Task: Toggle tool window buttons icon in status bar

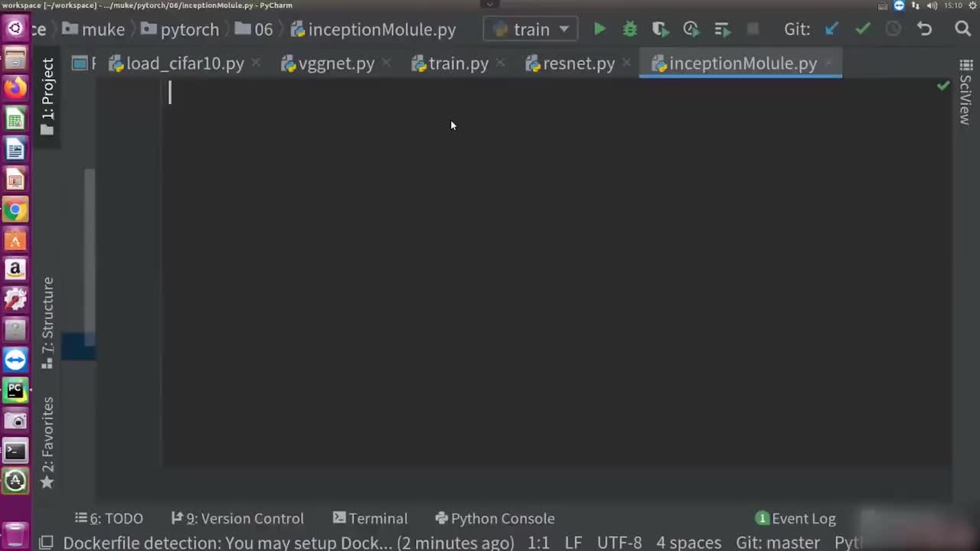Action: 46,543
